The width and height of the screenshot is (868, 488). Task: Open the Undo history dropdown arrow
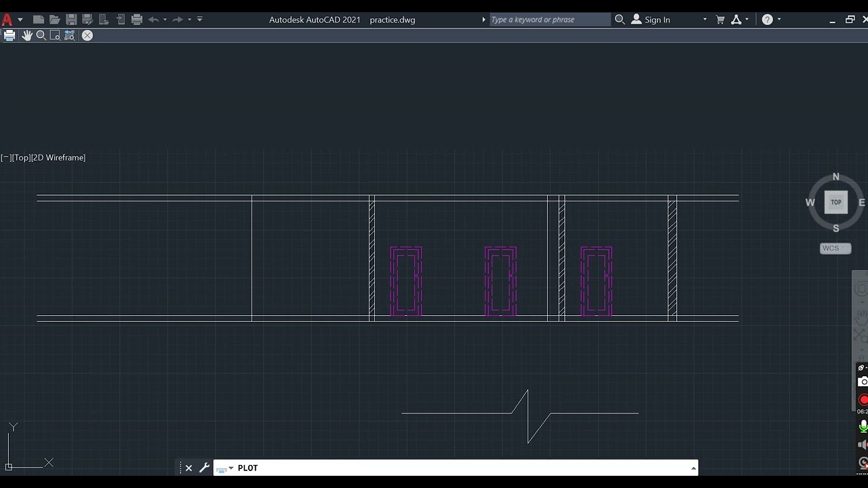pyautogui.click(x=165, y=20)
